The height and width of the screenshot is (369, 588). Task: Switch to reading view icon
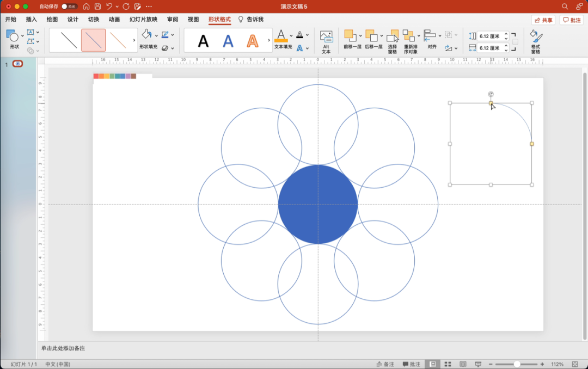[463, 364]
